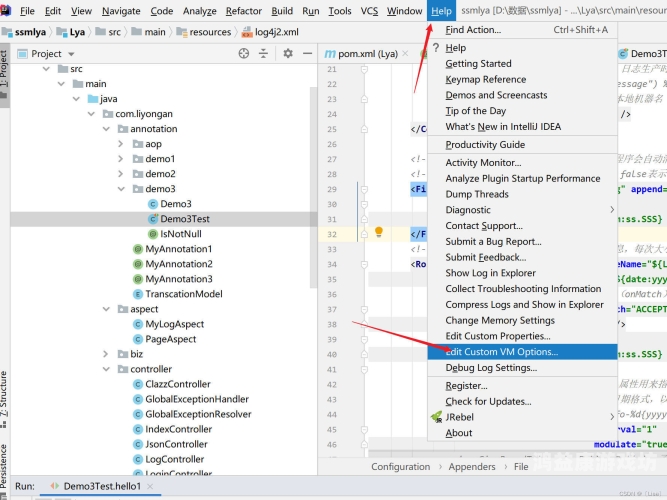This screenshot has width=667, height=500.
Task: Open the Refactor menu
Action: click(x=243, y=11)
